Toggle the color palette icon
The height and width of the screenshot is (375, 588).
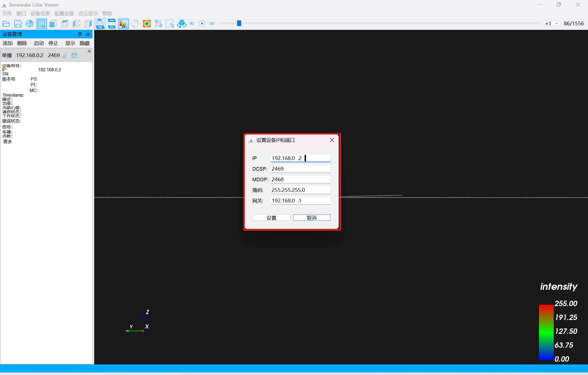(x=123, y=24)
